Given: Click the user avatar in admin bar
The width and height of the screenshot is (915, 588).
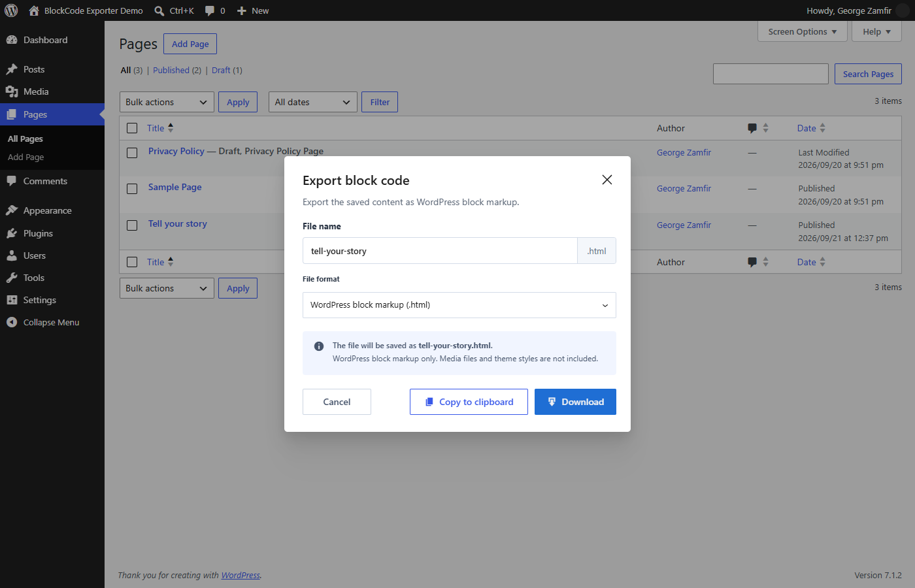Looking at the screenshot, I should point(903,10).
